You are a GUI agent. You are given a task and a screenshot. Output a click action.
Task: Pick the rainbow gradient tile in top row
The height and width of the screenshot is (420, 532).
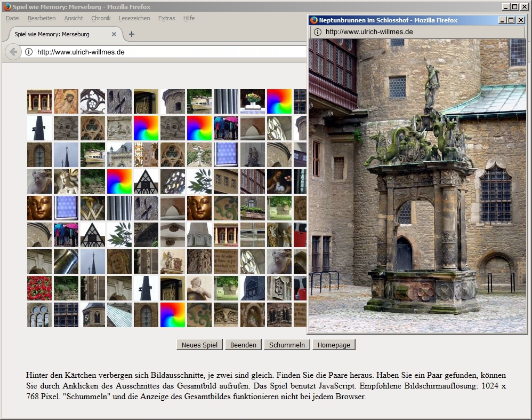click(279, 101)
